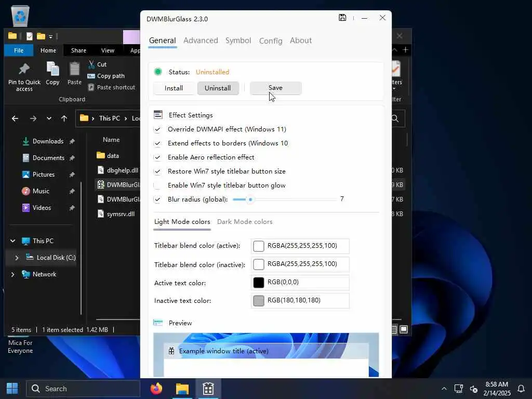
Task: Open File Explorer from the taskbar
Action: tap(182, 389)
